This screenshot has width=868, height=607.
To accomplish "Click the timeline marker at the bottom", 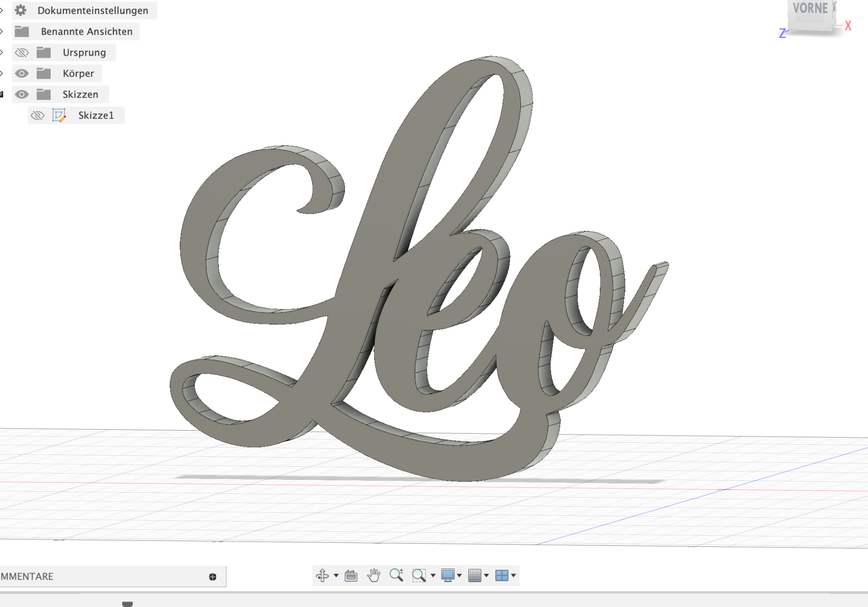I will (x=127, y=604).
